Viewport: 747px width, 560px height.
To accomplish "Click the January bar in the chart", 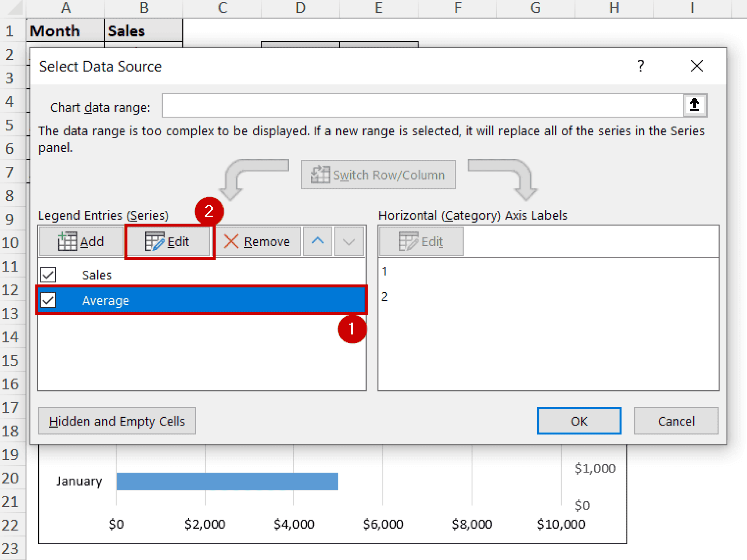I will [x=226, y=481].
